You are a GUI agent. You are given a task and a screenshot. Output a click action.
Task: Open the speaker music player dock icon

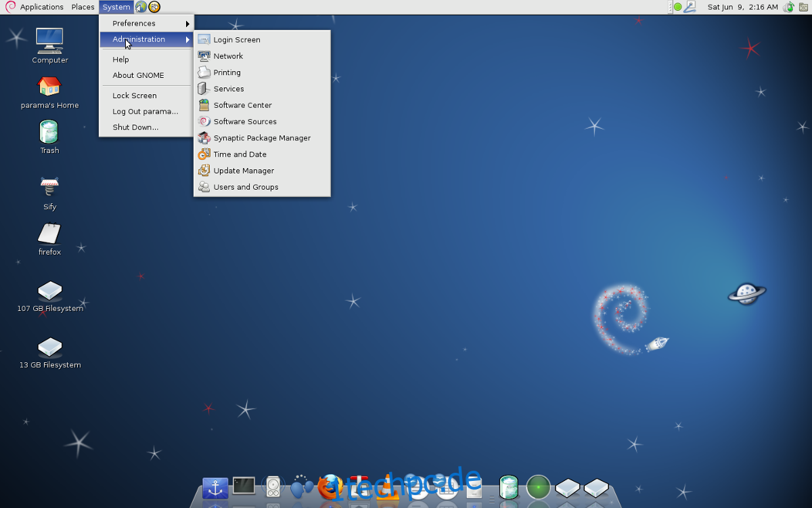(x=273, y=487)
